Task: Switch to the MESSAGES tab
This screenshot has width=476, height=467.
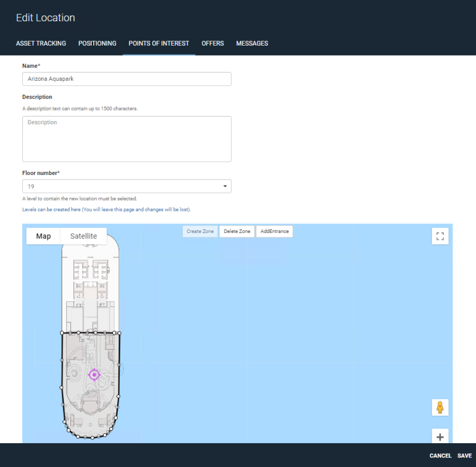Action: [252, 43]
